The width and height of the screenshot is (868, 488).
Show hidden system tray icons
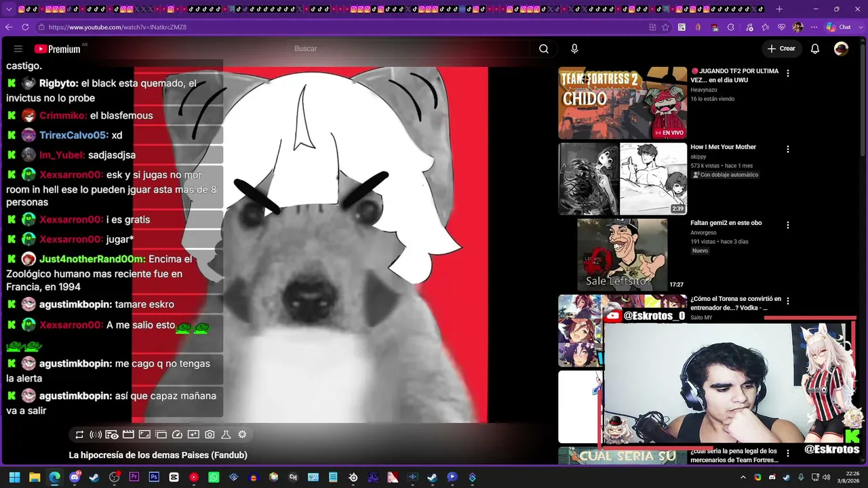pos(743,477)
